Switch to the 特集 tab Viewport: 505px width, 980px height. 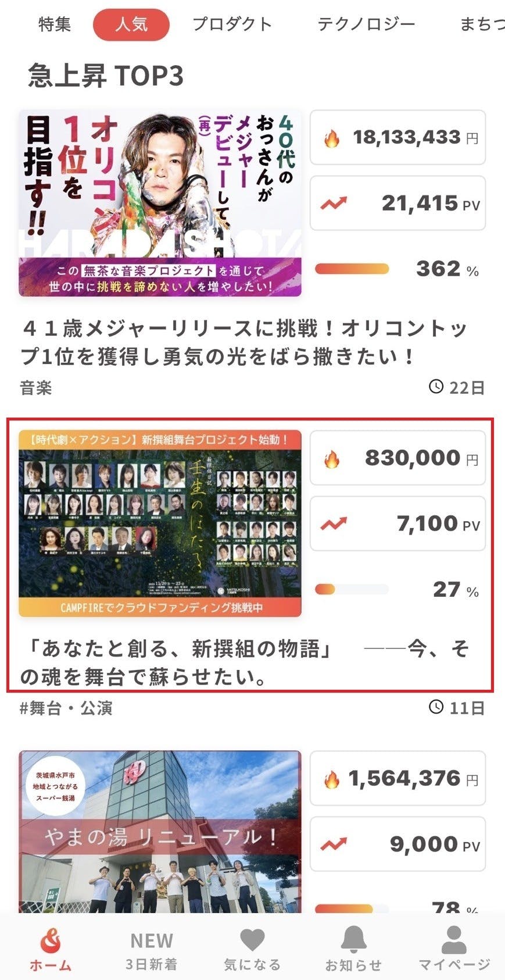[x=55, y=24]
